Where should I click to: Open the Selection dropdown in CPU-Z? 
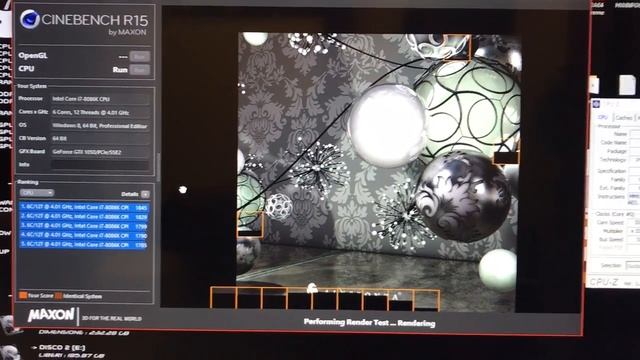tap(634, 266)
